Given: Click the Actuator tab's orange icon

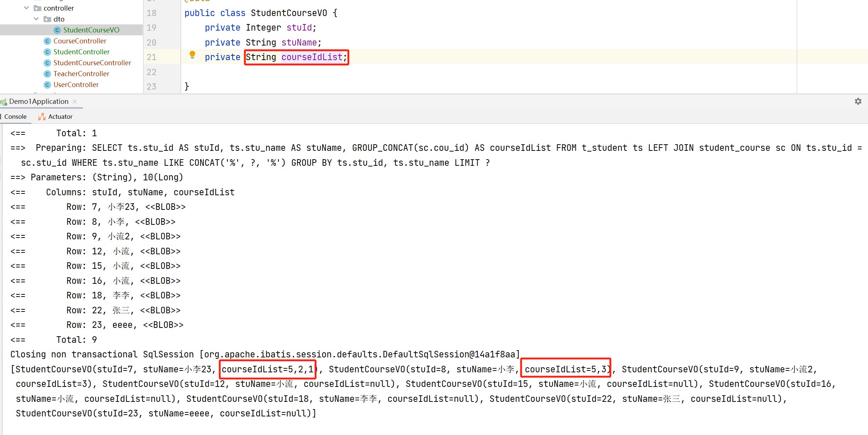Looking at the screenshot, I should tap(42, 117).
